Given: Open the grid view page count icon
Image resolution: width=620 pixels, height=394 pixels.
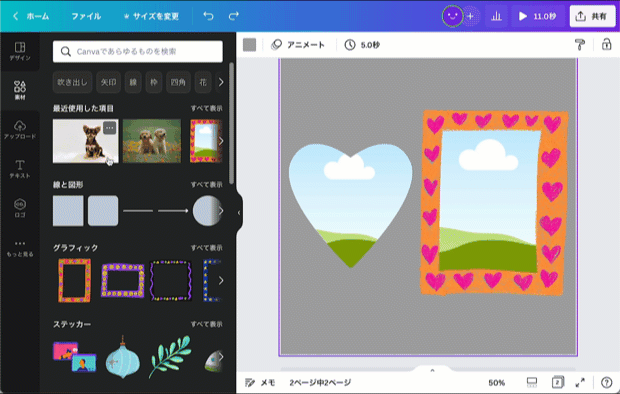Looking at the screenshot, I should [x=558, y=382].
